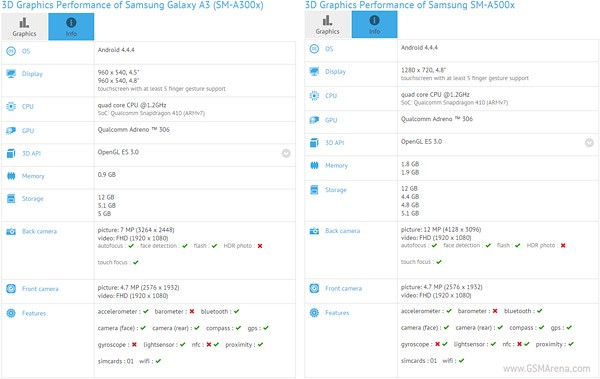The image size is (600, 379).
Task: Select the 1280 x 720, 4.8" display value
Action: (x=423, y=70)
